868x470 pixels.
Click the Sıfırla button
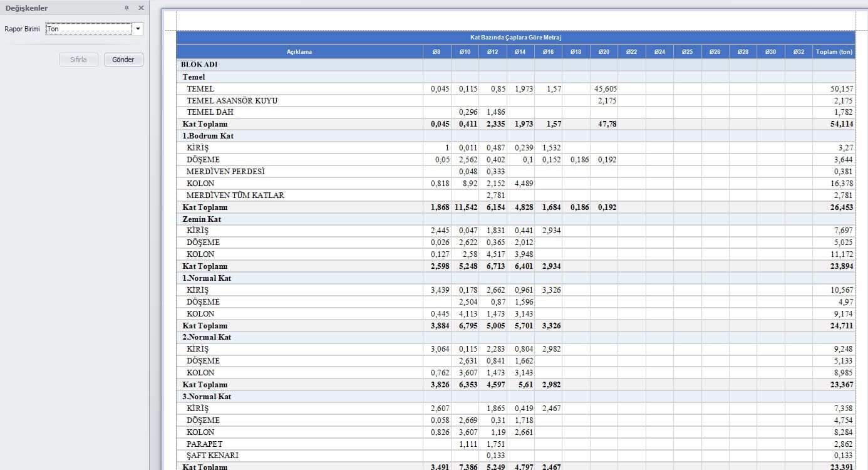79,60
